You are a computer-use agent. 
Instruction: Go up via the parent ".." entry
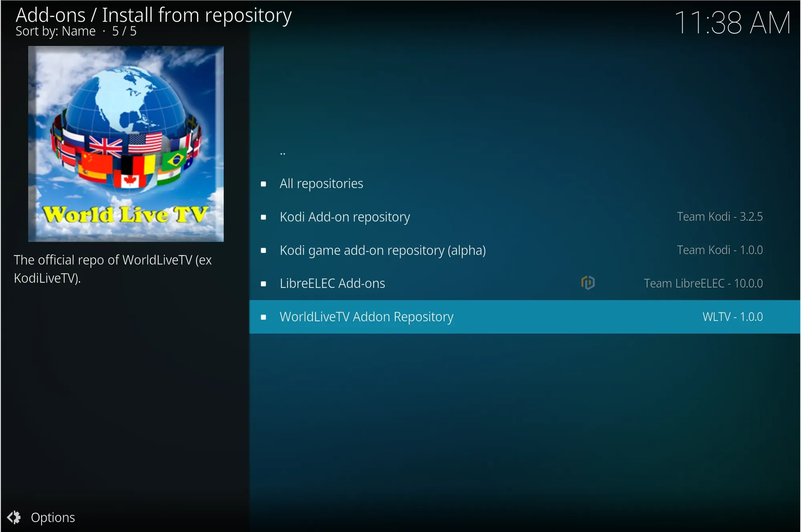[x=525, y=150]
